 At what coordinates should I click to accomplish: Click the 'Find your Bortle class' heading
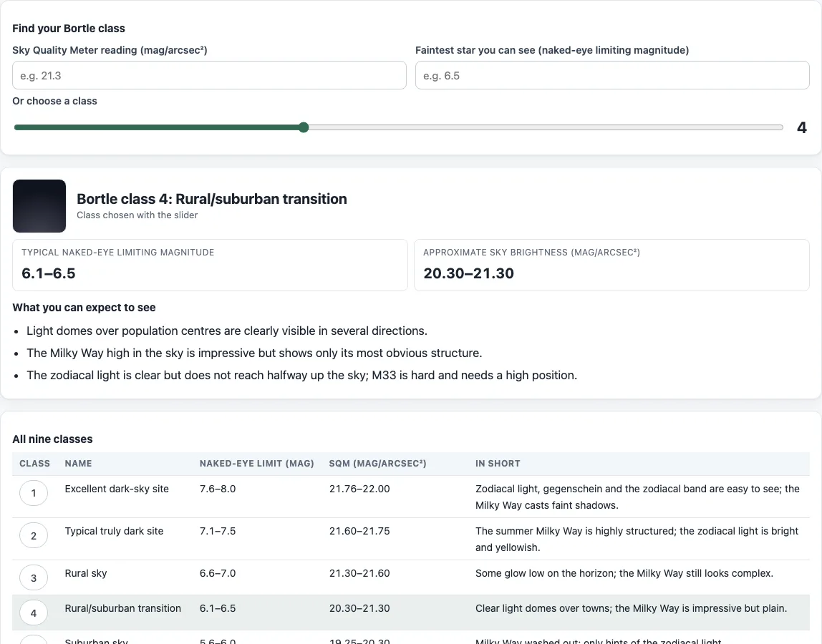[69, 29]
